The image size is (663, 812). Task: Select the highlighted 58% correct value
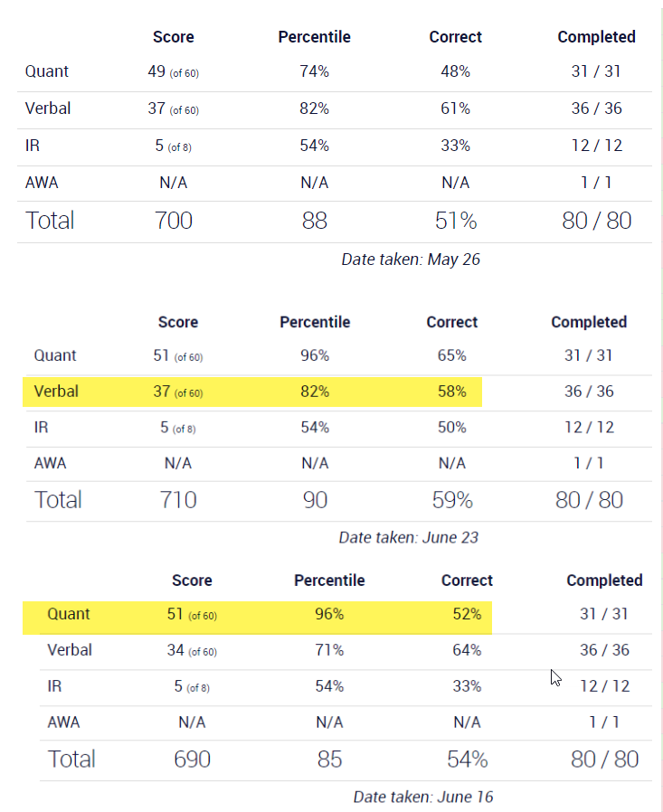pos(451,392)
